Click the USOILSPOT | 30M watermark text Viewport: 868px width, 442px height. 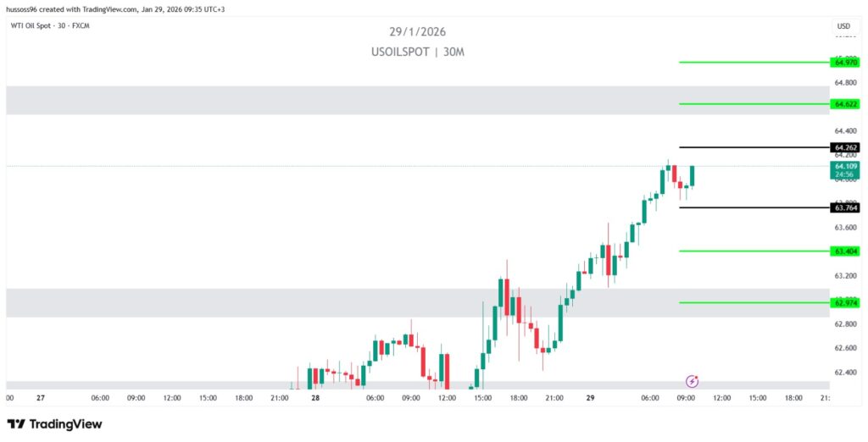point(418,52)
